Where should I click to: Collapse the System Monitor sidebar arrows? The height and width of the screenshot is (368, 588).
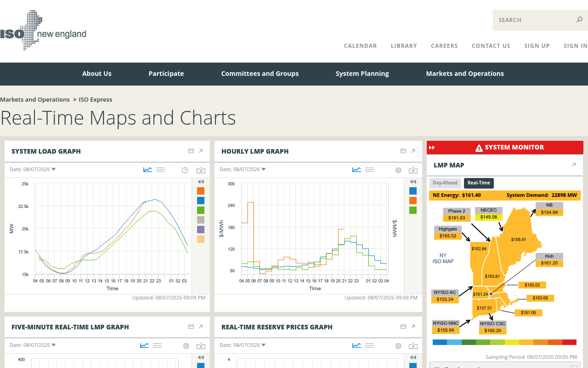click(431, 148)
